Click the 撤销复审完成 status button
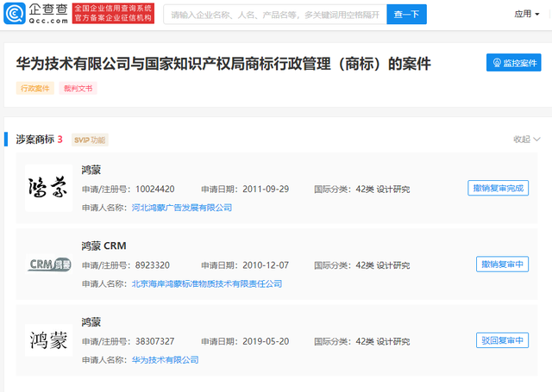Screen dimensions: 552x392 point(499,189)
